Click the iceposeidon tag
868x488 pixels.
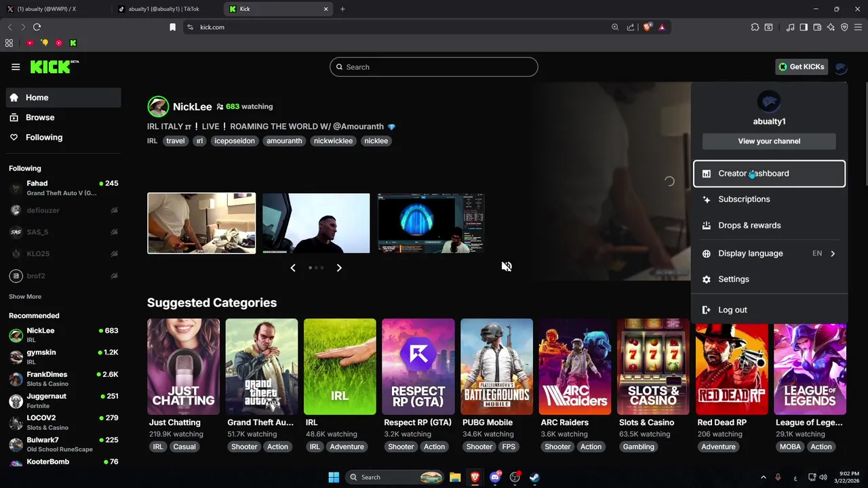coord(235,141)
